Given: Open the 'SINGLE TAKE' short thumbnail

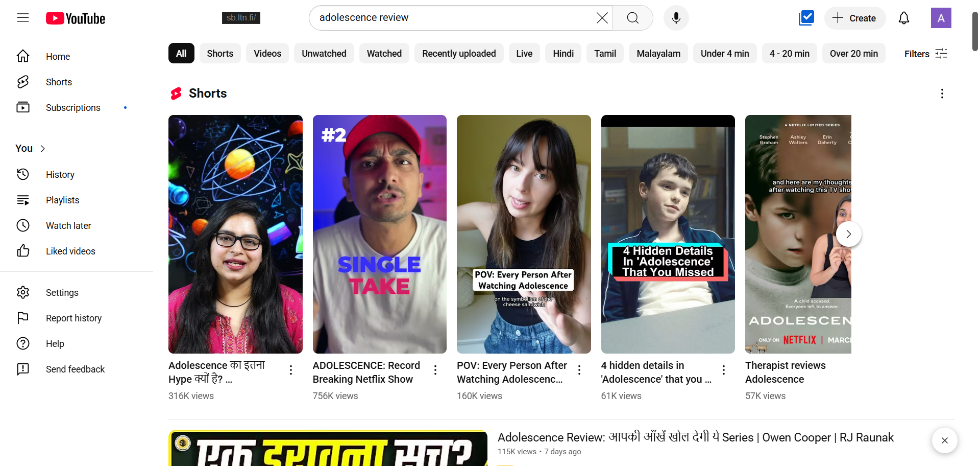Looking at the screenshot, I should point(380,234).
